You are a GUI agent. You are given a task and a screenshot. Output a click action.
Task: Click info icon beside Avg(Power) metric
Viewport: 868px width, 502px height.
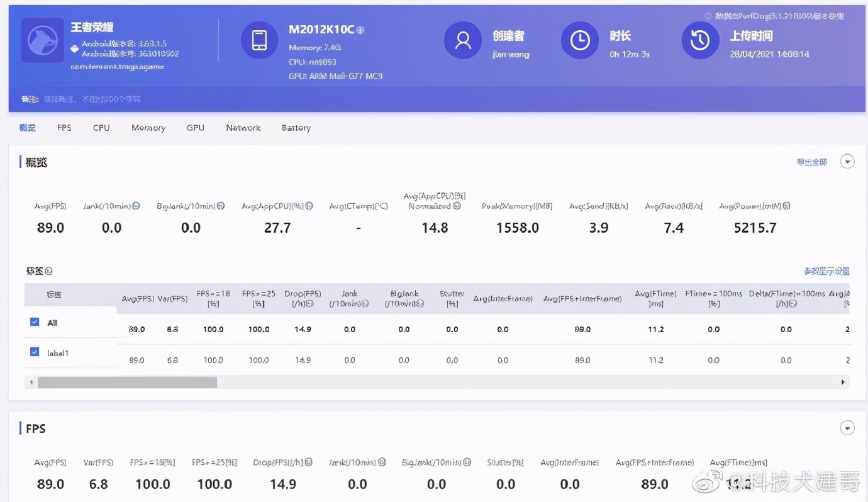tap(787, 206)
